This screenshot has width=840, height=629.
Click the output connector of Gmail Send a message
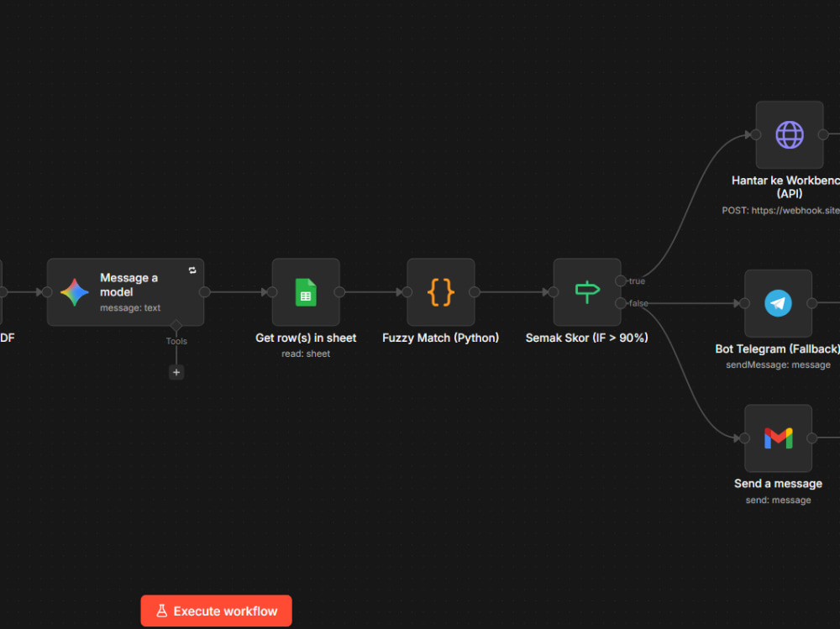[812, 438]
